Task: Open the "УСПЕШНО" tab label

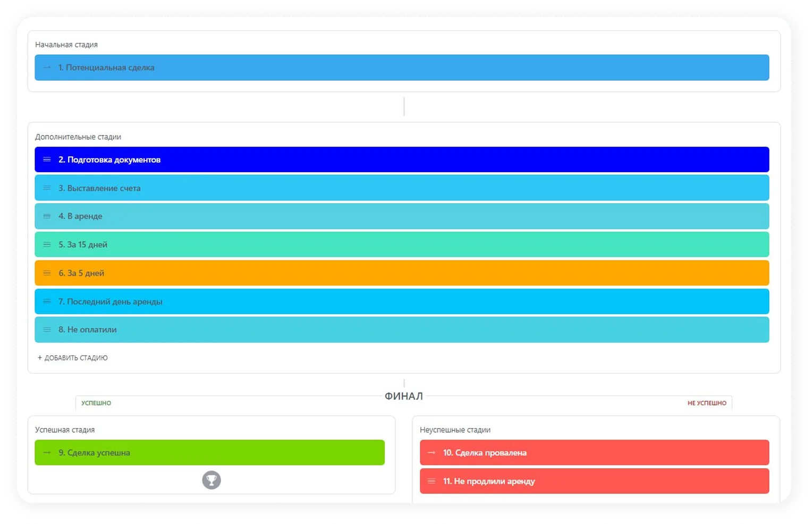Action: coord(96,403)
